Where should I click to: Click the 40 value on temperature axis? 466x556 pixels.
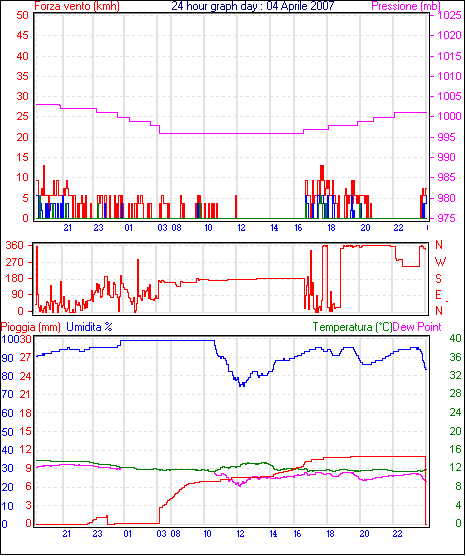(x=455, y=339)
